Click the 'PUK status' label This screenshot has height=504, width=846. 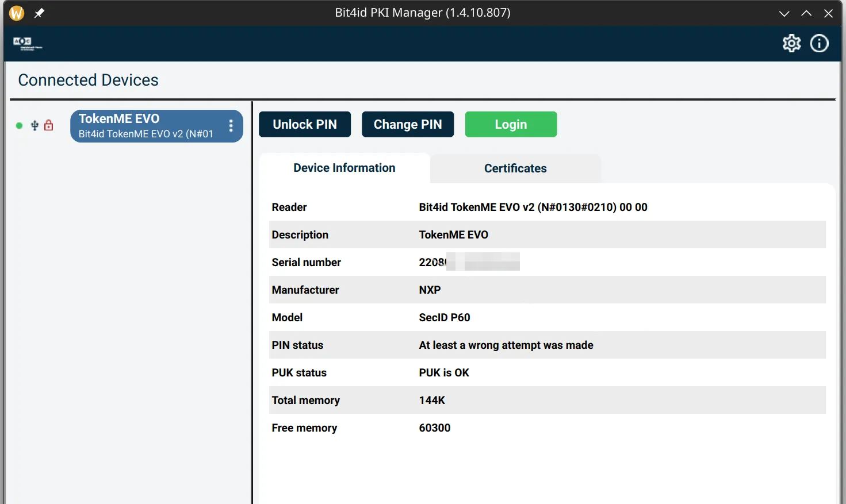299,372
